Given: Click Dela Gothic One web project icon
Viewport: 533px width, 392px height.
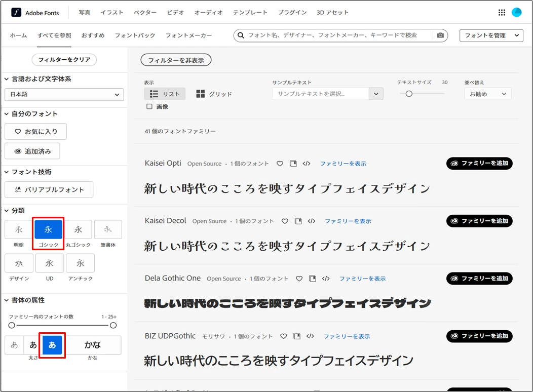Looking at the screenshot, I should tap(313, 279).
